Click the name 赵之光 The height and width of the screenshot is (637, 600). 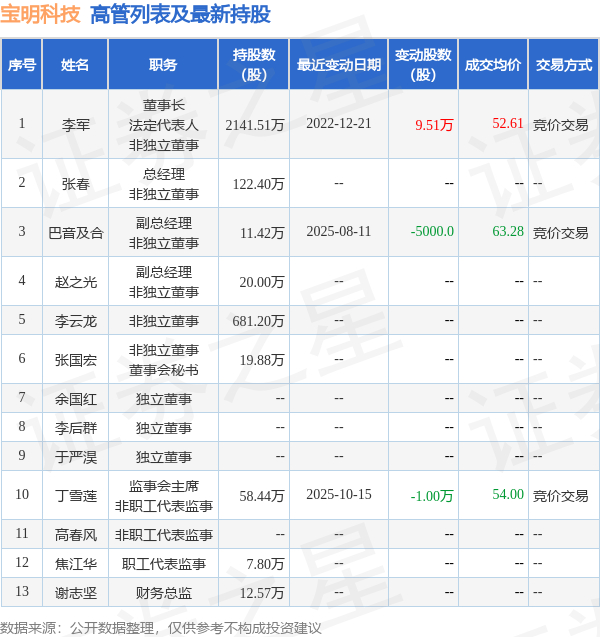coord(76,282)
